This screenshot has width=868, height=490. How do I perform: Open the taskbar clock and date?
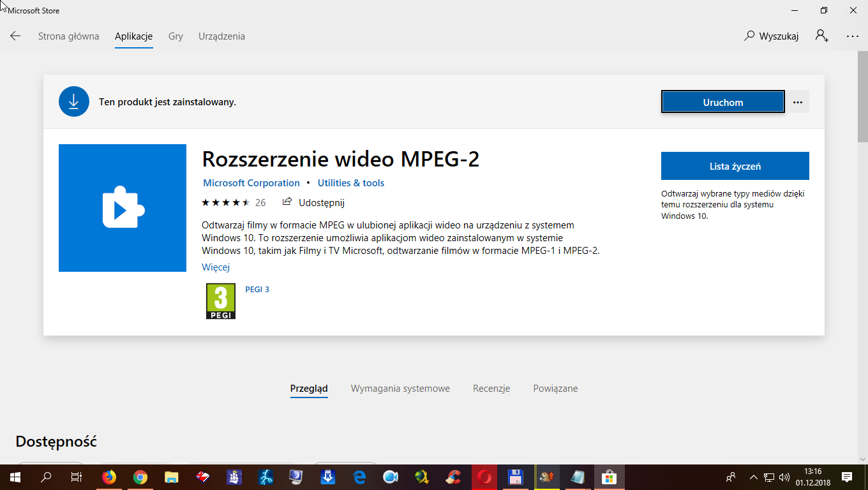click(813, 477)
